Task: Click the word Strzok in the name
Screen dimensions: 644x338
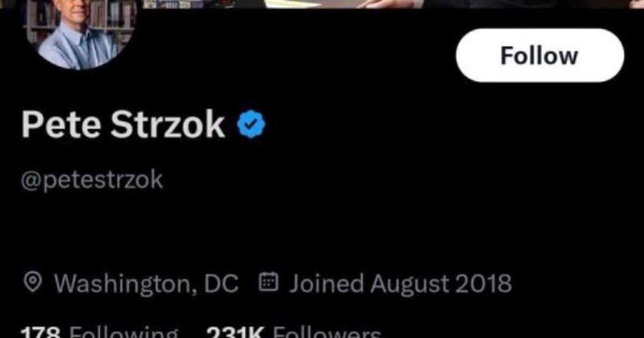Action: pyautogui.click(x=167, y=124)
